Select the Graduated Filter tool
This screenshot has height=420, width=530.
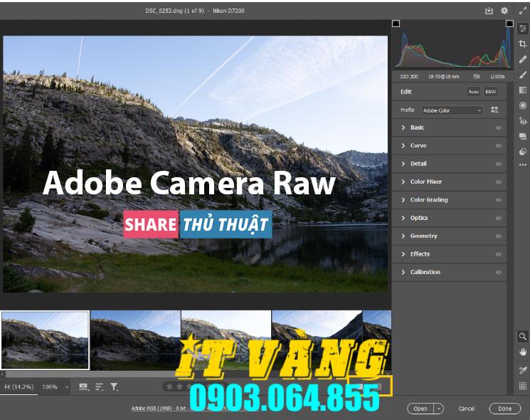coord(523,90)
